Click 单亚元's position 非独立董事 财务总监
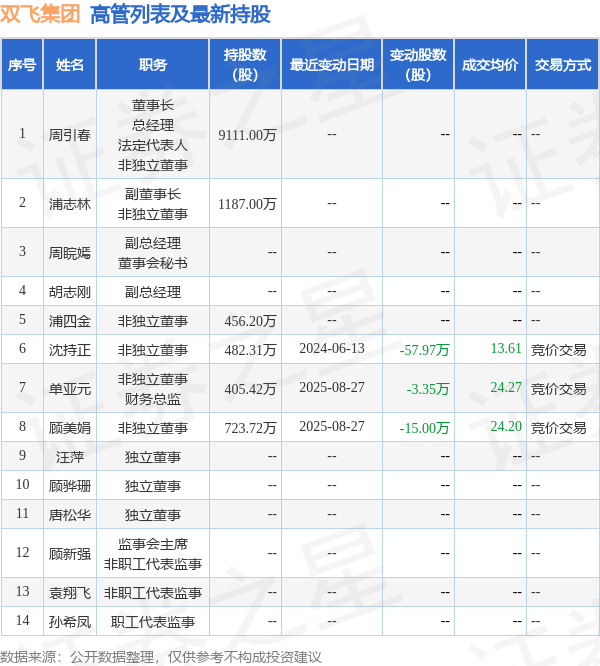 153,389
